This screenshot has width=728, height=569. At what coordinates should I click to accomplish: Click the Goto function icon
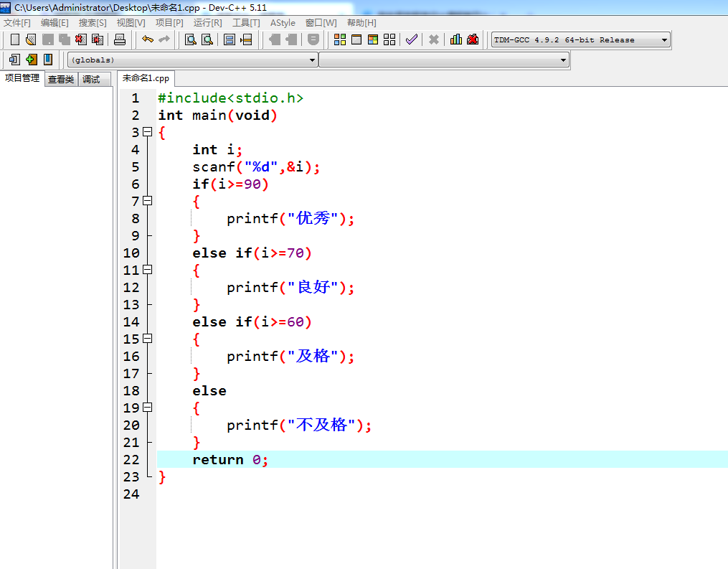[x=230, y=39]
